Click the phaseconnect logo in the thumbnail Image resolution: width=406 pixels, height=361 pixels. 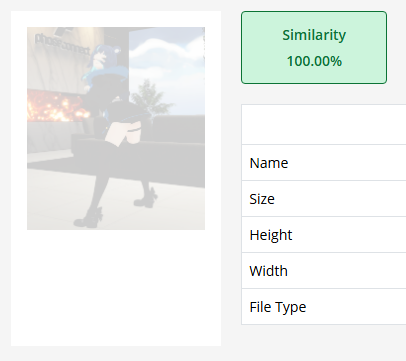click(x=62, y=44)
